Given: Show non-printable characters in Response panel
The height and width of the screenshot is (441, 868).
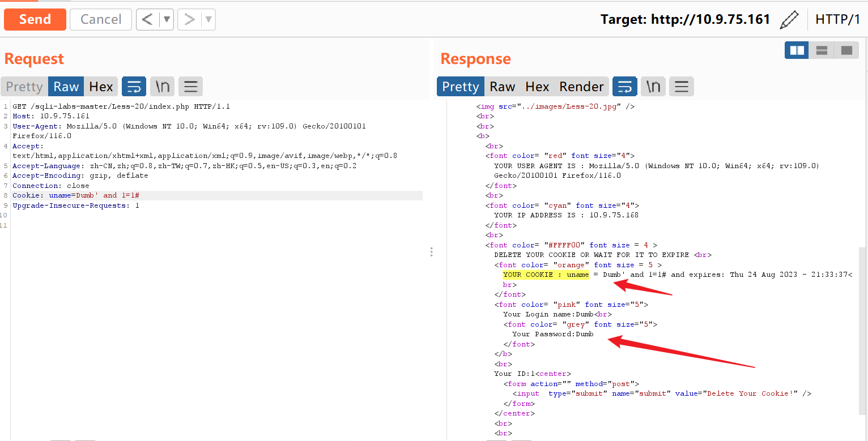Looking at the screenshot, I should pos(653,87).
